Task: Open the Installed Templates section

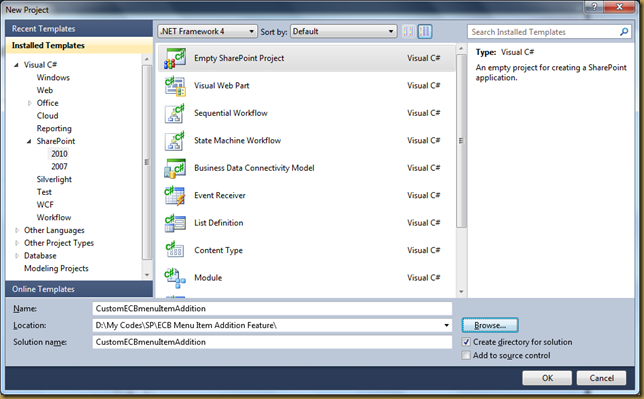Action: coord(79,46)
